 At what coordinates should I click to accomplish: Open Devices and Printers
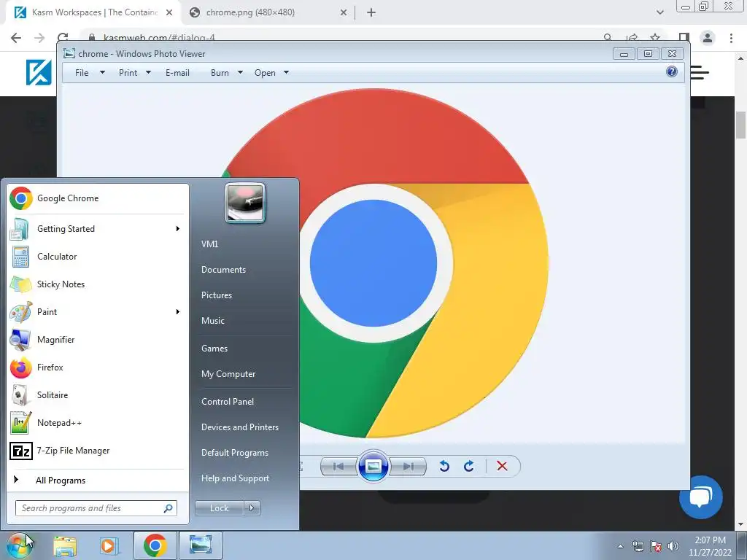pos(239,427)
